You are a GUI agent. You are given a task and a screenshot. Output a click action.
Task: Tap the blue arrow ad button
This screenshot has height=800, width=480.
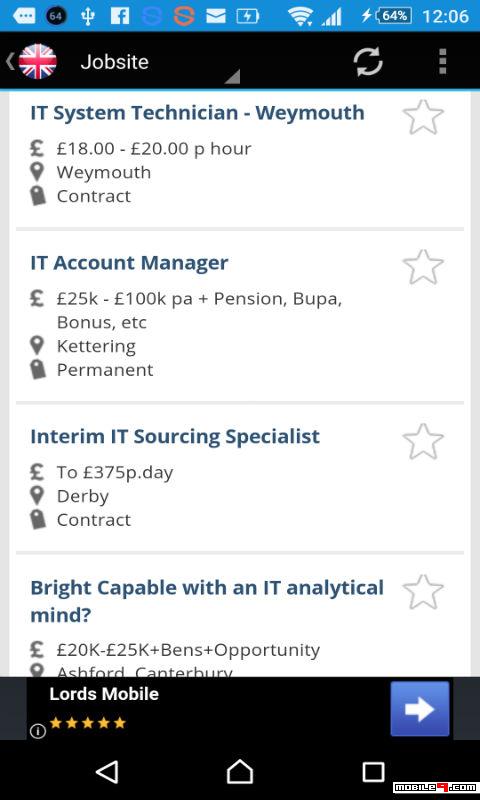(x=420, y=709)
